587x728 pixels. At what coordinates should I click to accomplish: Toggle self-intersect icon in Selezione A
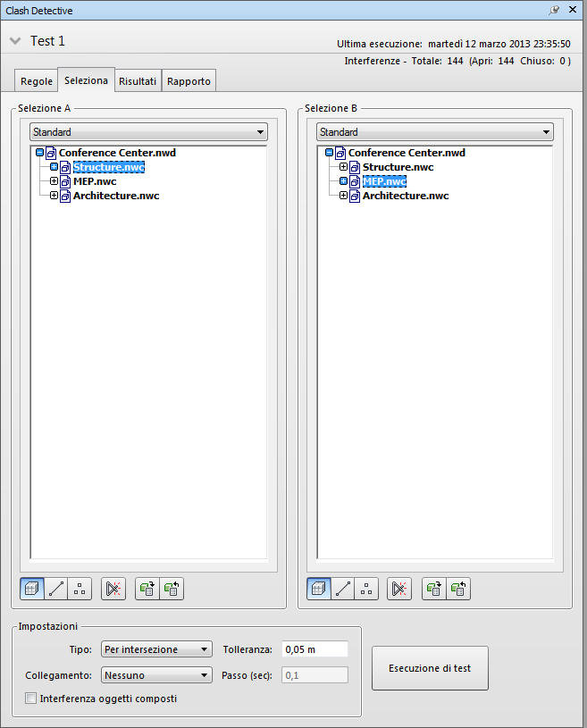(113, 589)
